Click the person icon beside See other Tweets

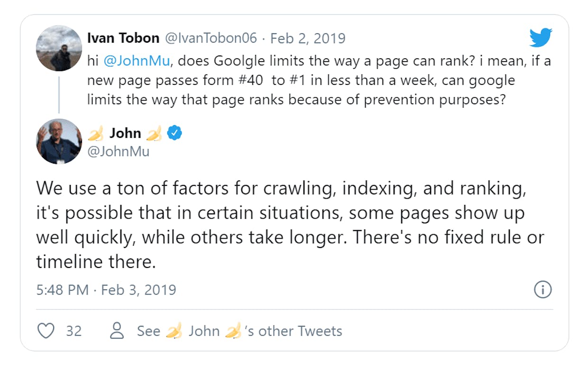(117, 331)
